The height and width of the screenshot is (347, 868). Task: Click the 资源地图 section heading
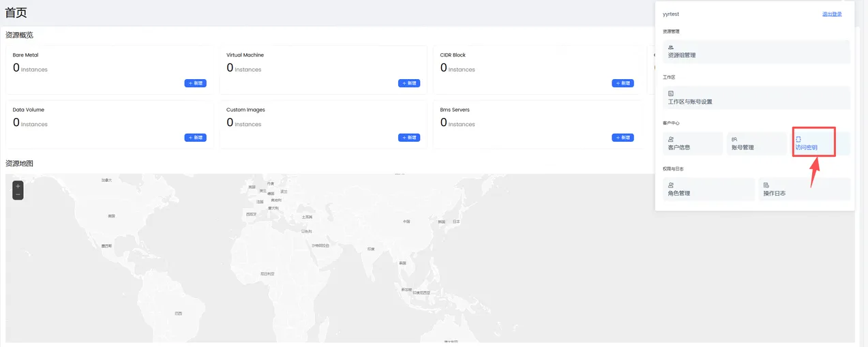click(x=19, y=164)
